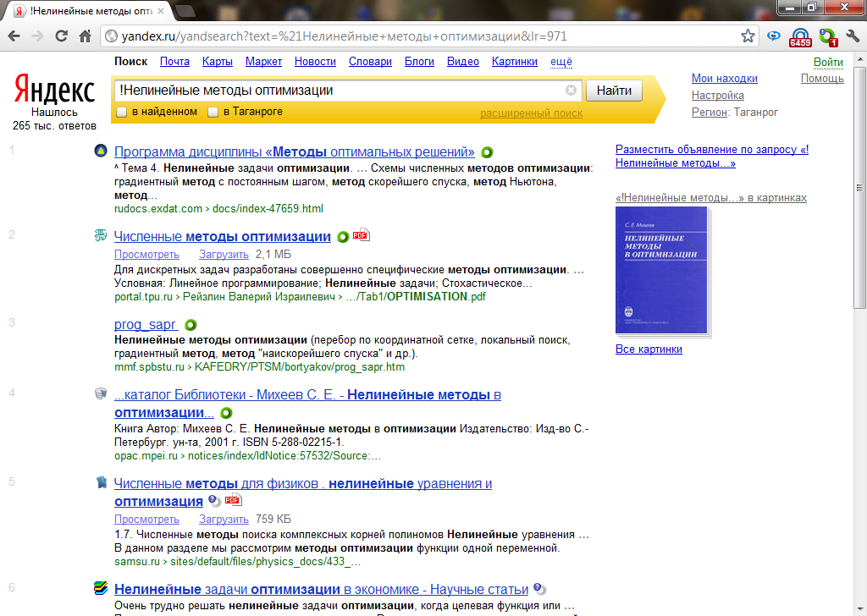Click green circle next to Программа дисциплины result

coord(487,152)
